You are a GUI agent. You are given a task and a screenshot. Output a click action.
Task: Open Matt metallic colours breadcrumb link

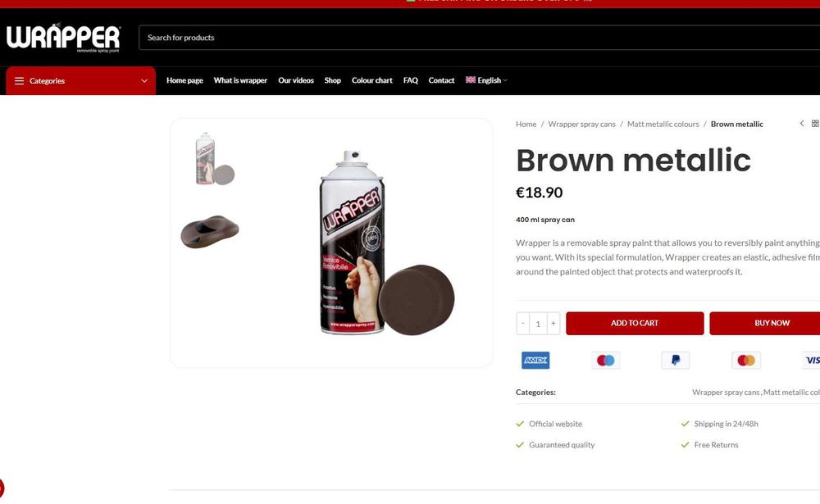point(663,125)
